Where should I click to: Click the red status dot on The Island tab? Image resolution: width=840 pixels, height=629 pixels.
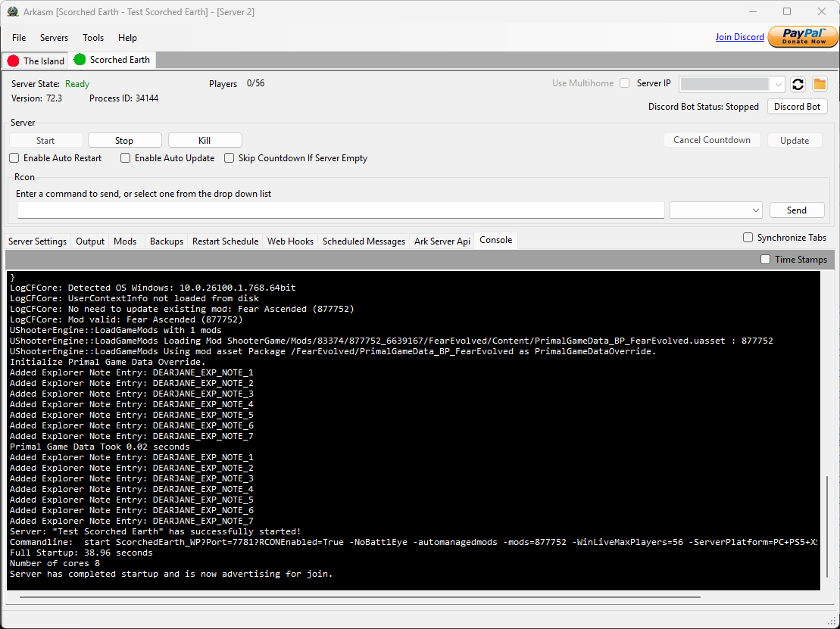point(14,61)
